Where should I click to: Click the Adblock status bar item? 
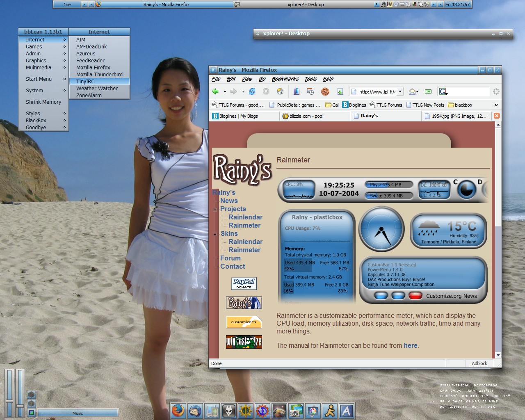click(x=479, y=363)
